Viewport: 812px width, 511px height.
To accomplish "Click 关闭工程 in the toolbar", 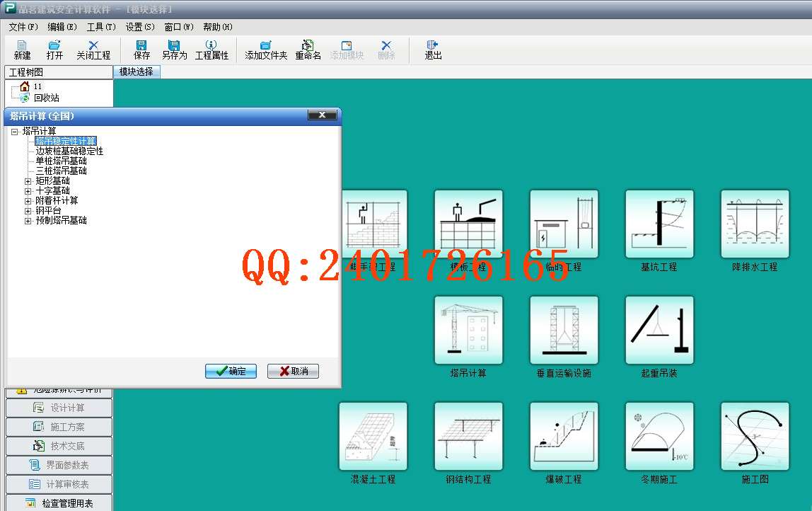I will pos(93,50).
